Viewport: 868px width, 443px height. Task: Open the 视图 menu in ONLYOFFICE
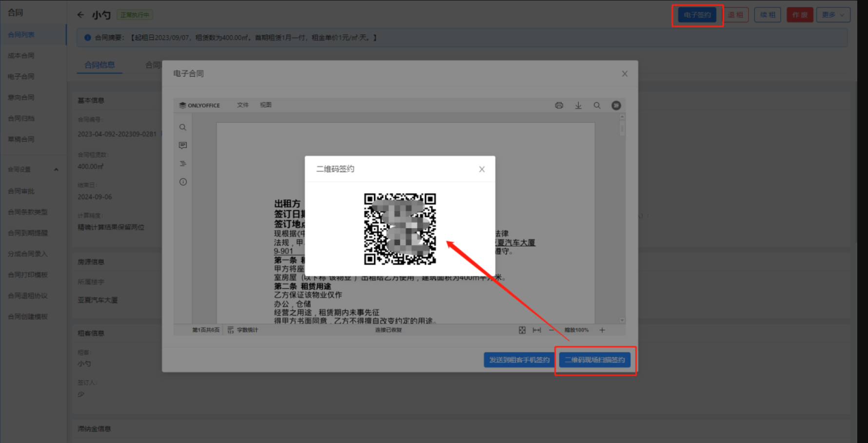point(266,105)
